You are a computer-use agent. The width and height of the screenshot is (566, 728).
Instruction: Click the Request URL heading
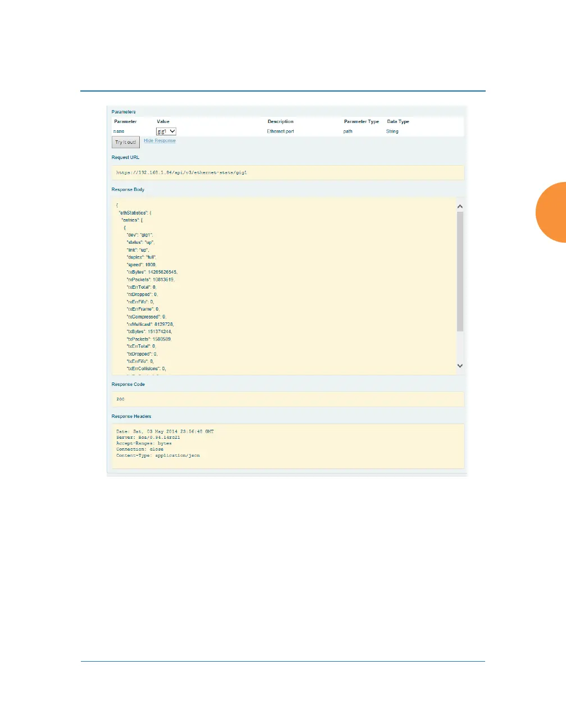click(x=126, y=158)
